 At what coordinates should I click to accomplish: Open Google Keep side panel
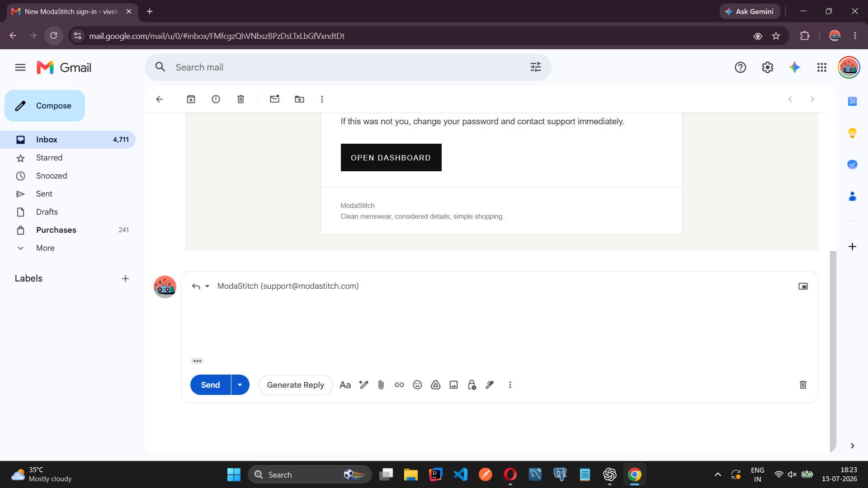pos(852,133)
